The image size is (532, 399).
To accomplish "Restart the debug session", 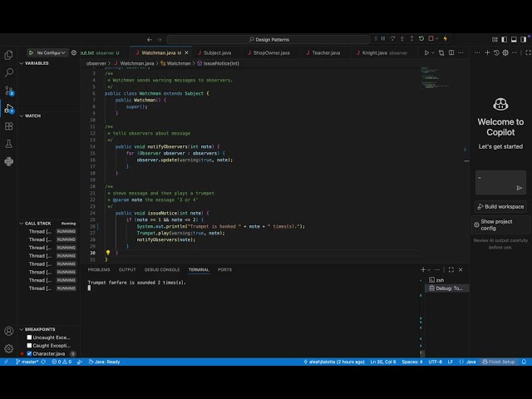I will click(421, 39).
